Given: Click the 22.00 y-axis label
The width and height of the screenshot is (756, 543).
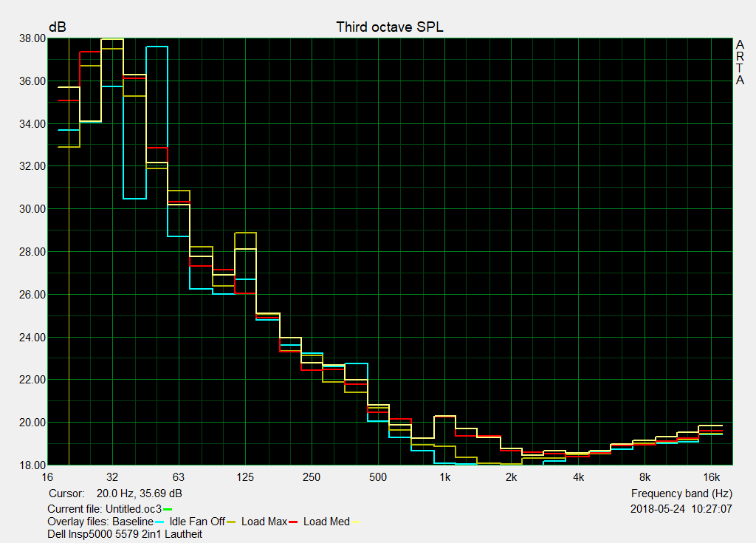Looking at the screenshot, I should click(x=32, y=380).
